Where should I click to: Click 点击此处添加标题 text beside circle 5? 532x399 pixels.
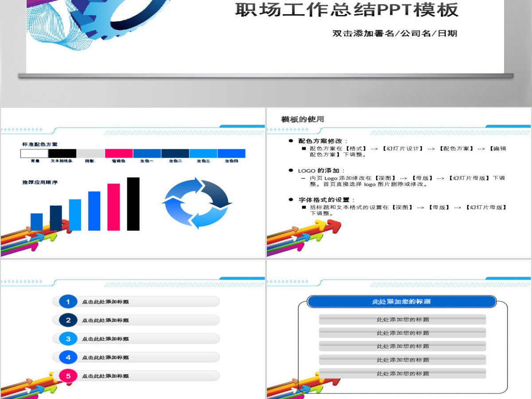click(106, 376)
